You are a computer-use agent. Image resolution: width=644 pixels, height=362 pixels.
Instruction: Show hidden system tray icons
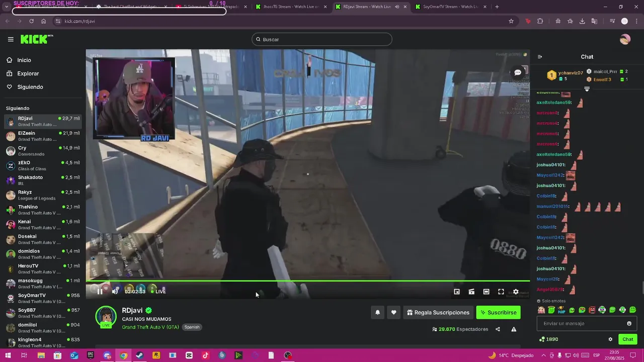(543, 355)
